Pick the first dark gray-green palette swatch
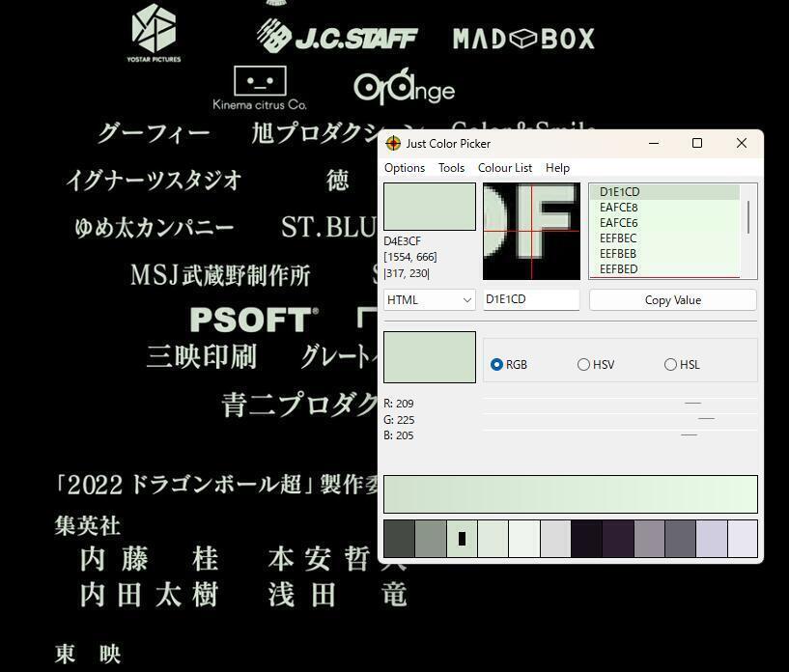The image size is (789, 672). [x=400, y=539]
